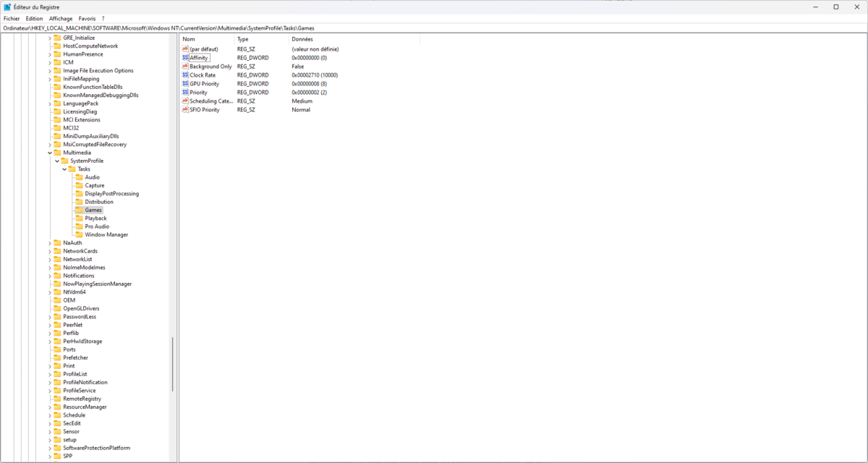
Task: Click the False data cell
Action: 298,67
